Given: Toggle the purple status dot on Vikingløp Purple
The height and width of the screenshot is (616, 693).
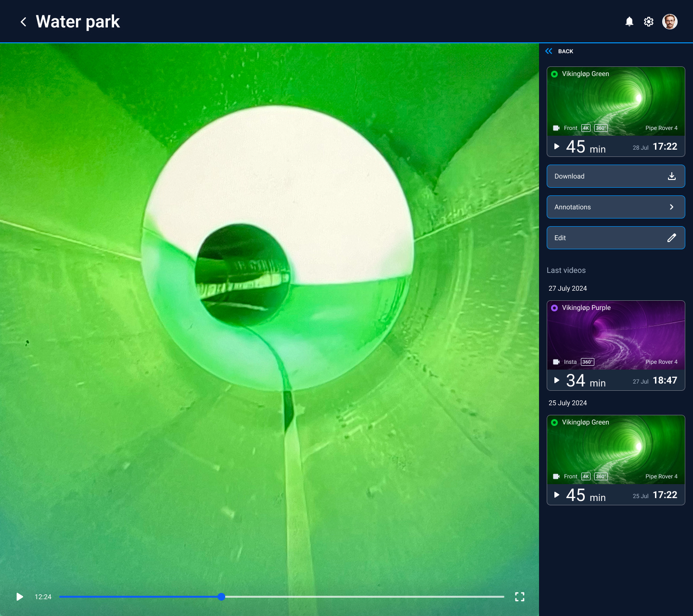Looking at the screenshot, I should pos(555,308).
